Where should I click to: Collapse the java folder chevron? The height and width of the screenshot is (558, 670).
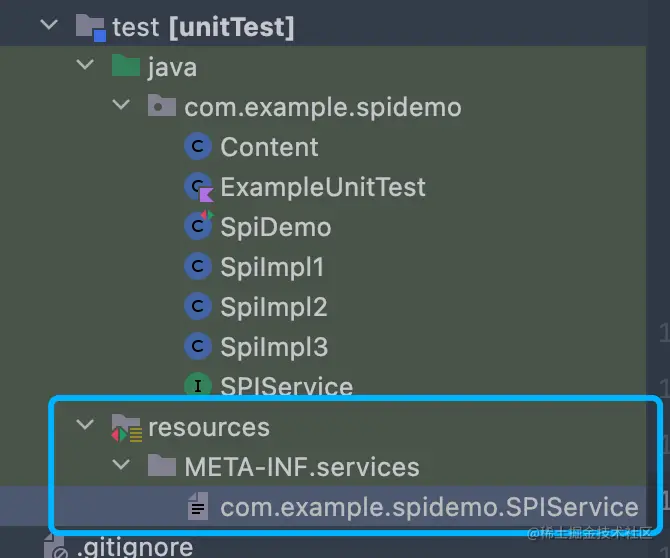click(x=85, y=67)
